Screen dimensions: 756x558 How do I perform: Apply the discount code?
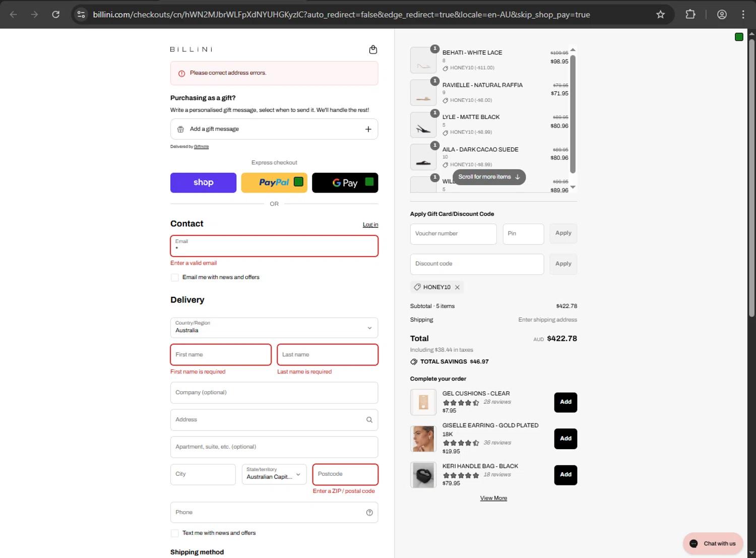click(563, 264)
